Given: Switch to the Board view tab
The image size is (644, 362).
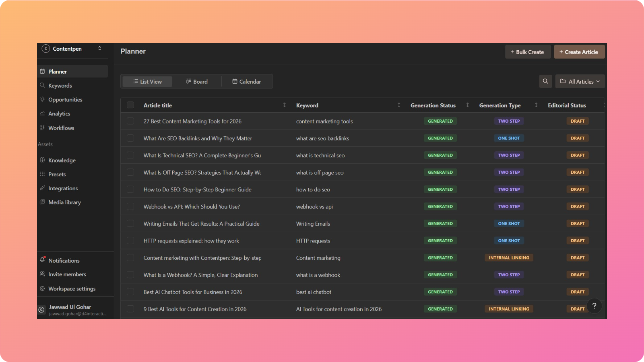Looking at the screenshot, I should pos(197,82).
